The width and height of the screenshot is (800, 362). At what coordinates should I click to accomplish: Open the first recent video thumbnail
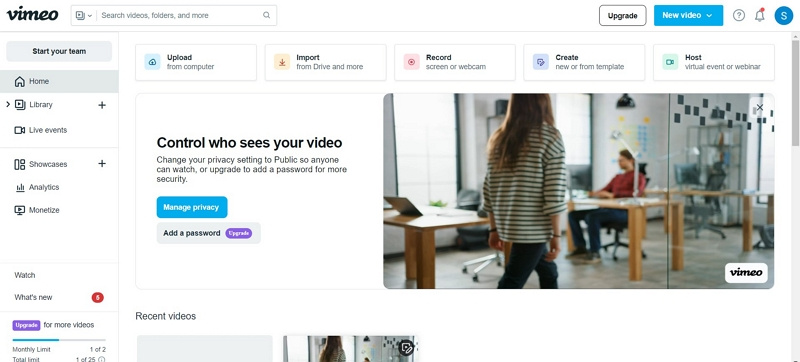click(205, 349)
